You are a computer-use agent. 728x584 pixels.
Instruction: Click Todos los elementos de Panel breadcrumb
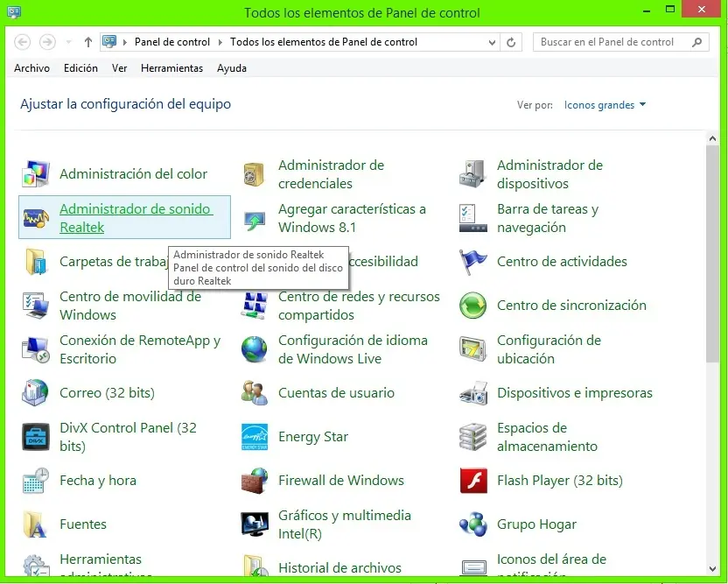pyautogui.click(x=324, y=42)
